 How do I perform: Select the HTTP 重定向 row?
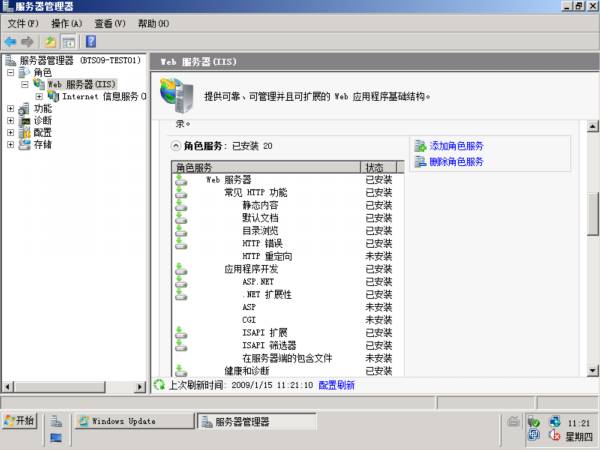[x=288, y=256]
